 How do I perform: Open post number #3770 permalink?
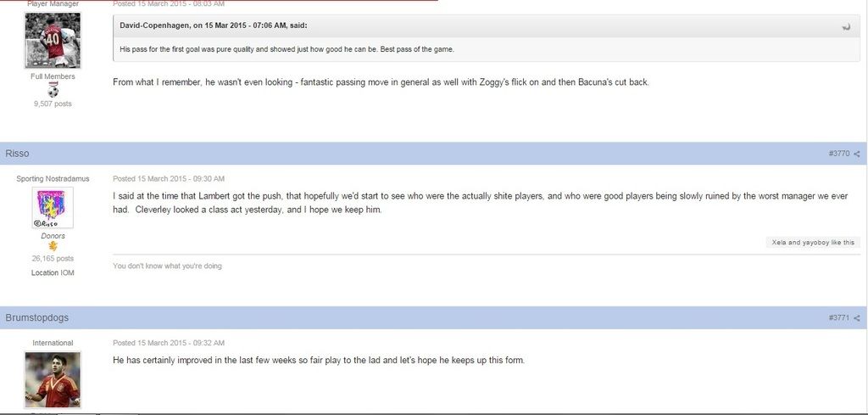click(x=838, y=154)
